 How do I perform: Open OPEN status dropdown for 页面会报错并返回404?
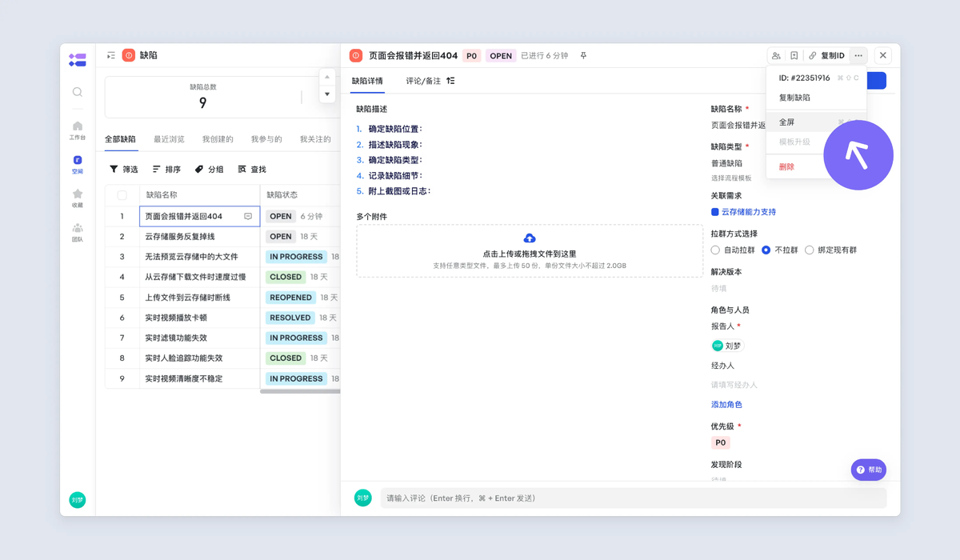281,217
